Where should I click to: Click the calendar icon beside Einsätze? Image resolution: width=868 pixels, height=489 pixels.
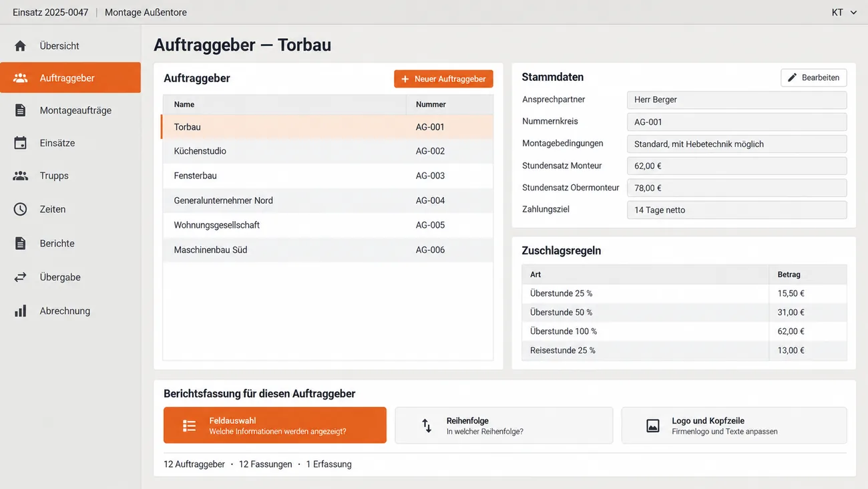pos(21,143)
